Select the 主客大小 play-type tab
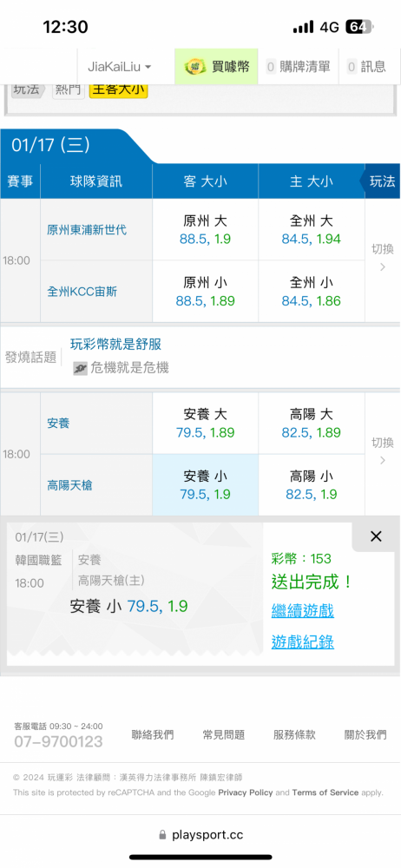The width and height of the screenshot is (401, 868). click(118, 89)
